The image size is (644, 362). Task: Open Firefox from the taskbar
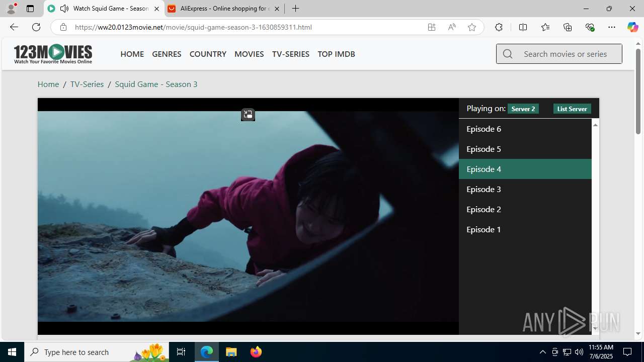point(256,352)
